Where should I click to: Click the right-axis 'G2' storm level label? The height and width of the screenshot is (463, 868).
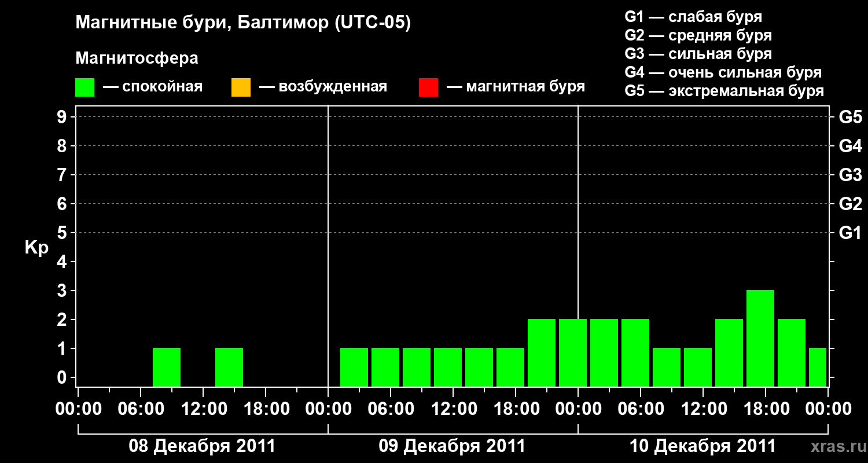click(850, 204)
